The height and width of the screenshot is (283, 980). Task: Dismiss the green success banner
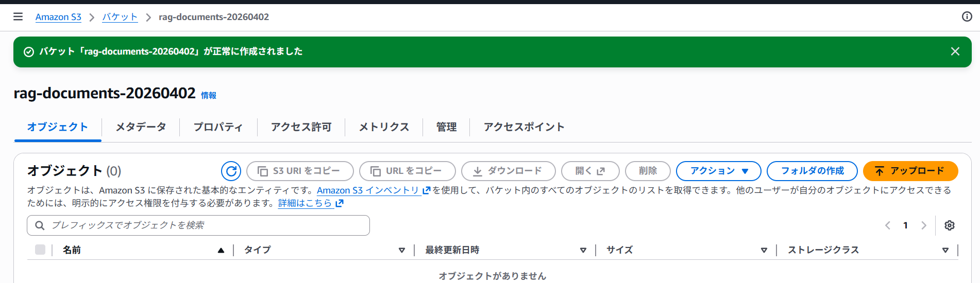tap(955, 51)
